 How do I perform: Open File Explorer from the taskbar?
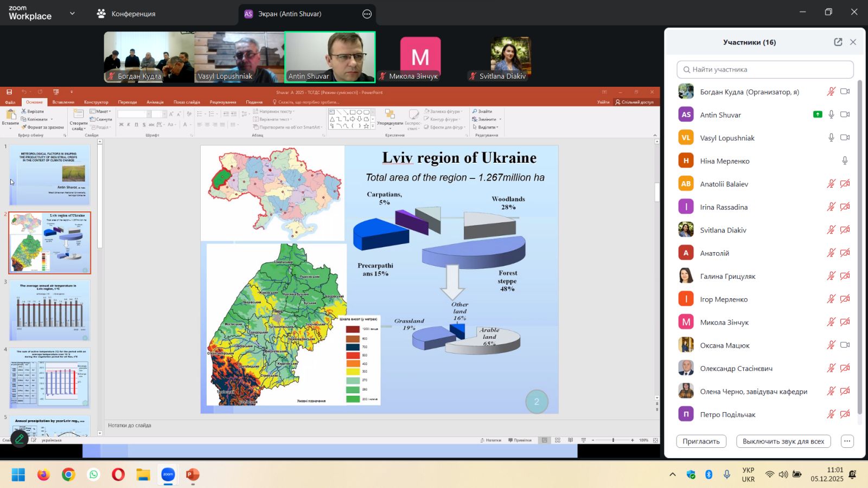coord(143,475)
